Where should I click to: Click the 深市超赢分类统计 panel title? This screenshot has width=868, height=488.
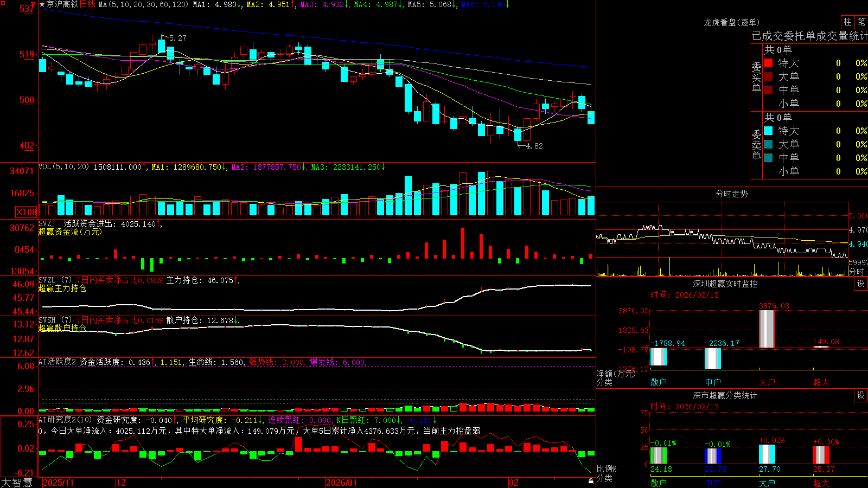[x=725, y=395]
